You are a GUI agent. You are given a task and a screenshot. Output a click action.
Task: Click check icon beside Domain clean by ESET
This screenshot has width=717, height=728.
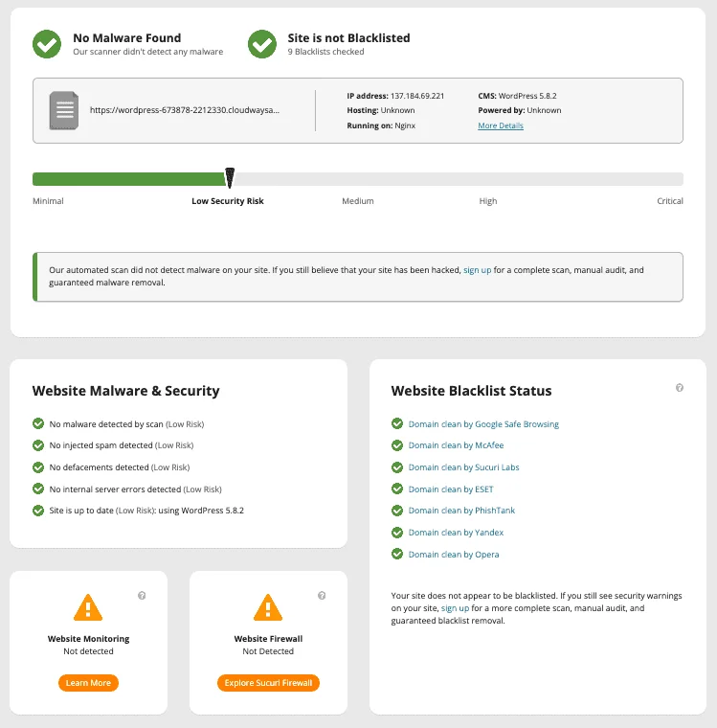[397, 489]
